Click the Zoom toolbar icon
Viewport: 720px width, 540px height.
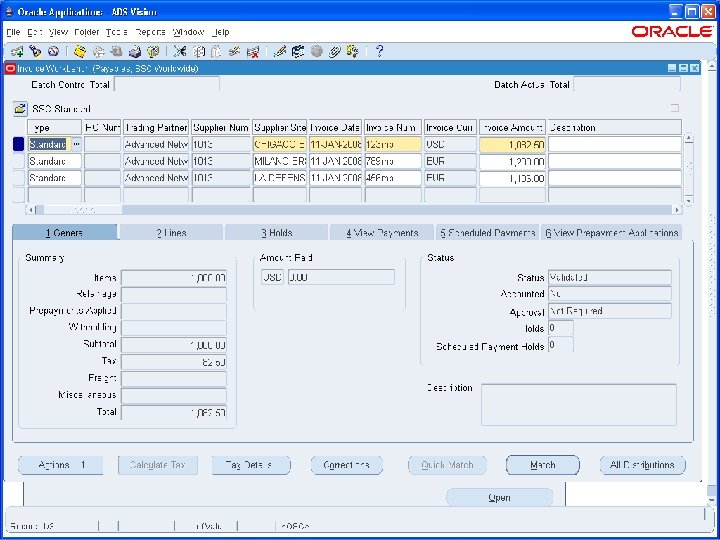(298, 51)
